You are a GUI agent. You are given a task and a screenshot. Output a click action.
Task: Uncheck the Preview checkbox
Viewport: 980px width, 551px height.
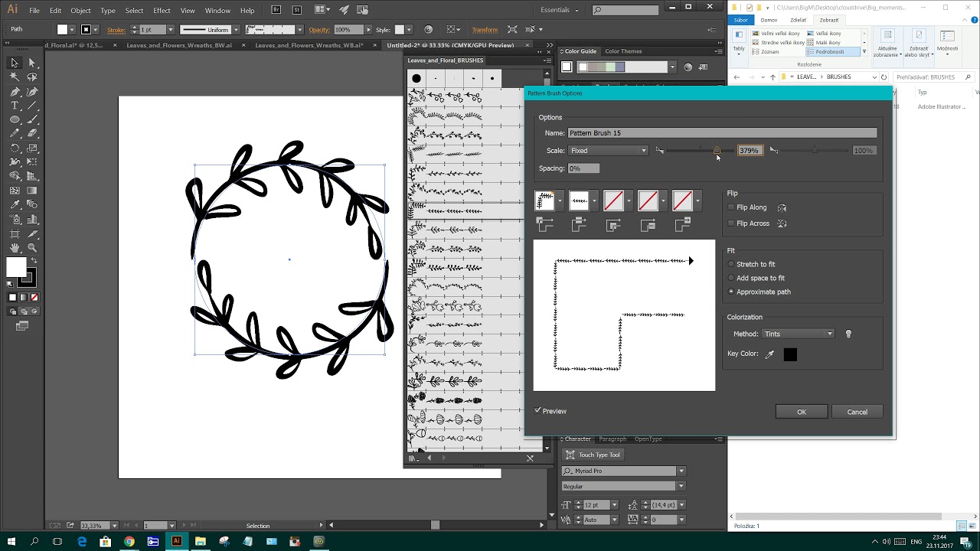pos(538,411)
